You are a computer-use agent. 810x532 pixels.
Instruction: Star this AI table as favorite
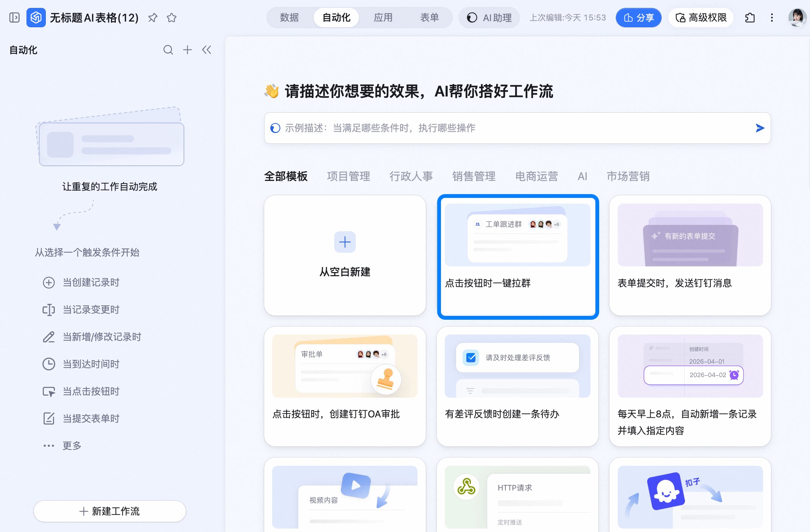[171, 17]
